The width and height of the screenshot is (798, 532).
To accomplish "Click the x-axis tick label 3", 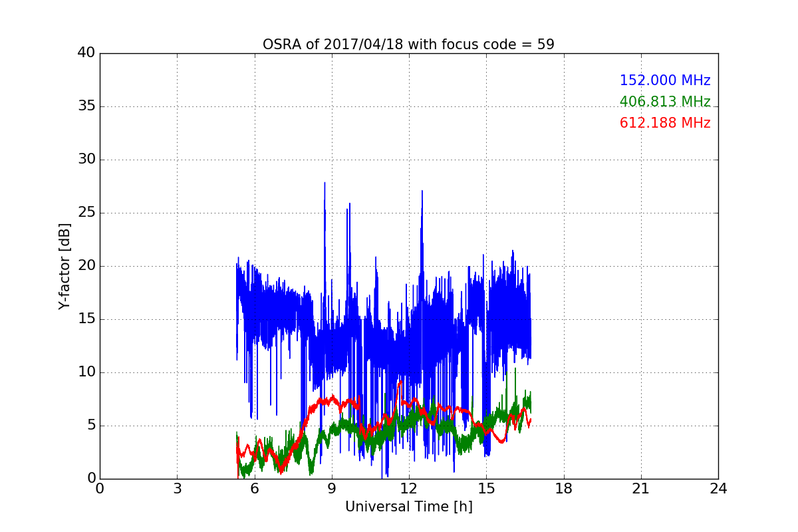I will click(177, 489).
